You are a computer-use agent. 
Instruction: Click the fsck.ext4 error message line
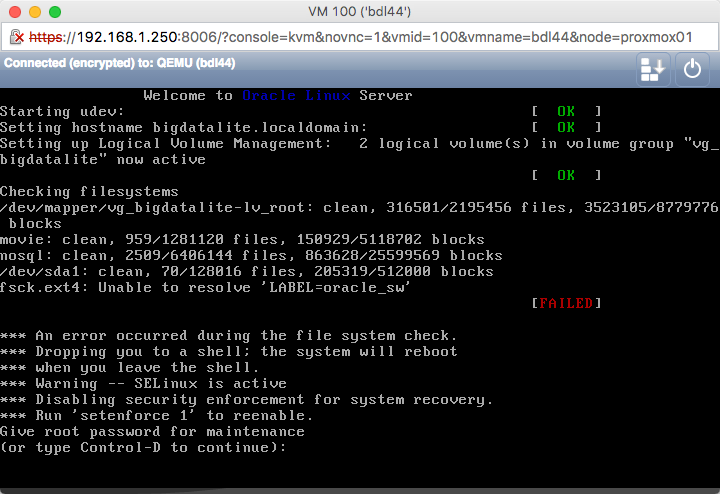205,287
